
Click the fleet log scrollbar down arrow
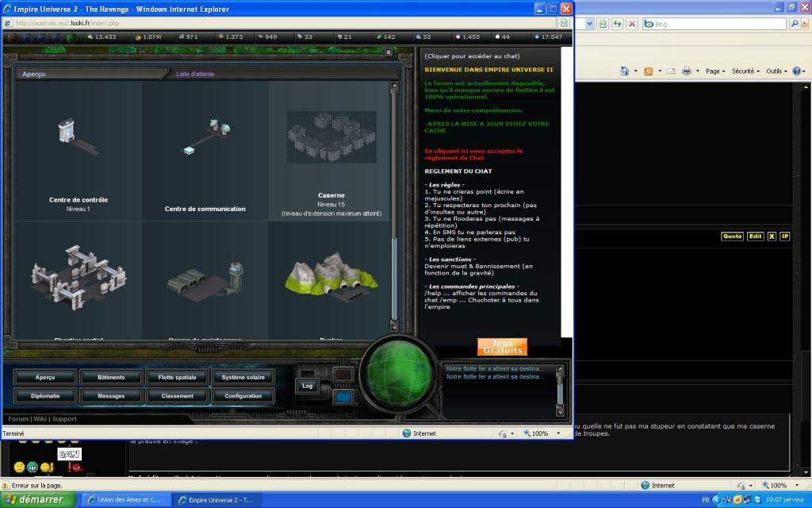[x=560, y=411]
